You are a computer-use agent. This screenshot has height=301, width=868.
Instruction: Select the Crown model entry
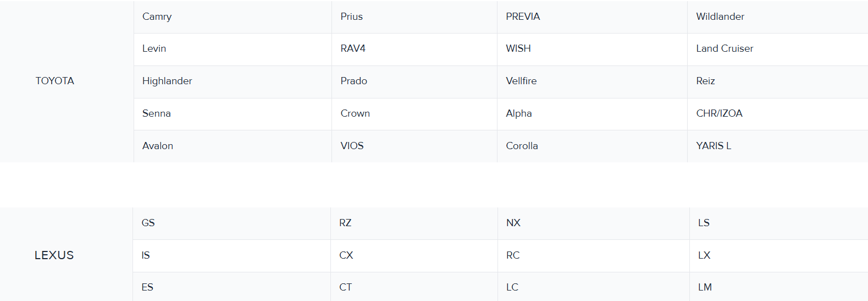pos(355,113)
